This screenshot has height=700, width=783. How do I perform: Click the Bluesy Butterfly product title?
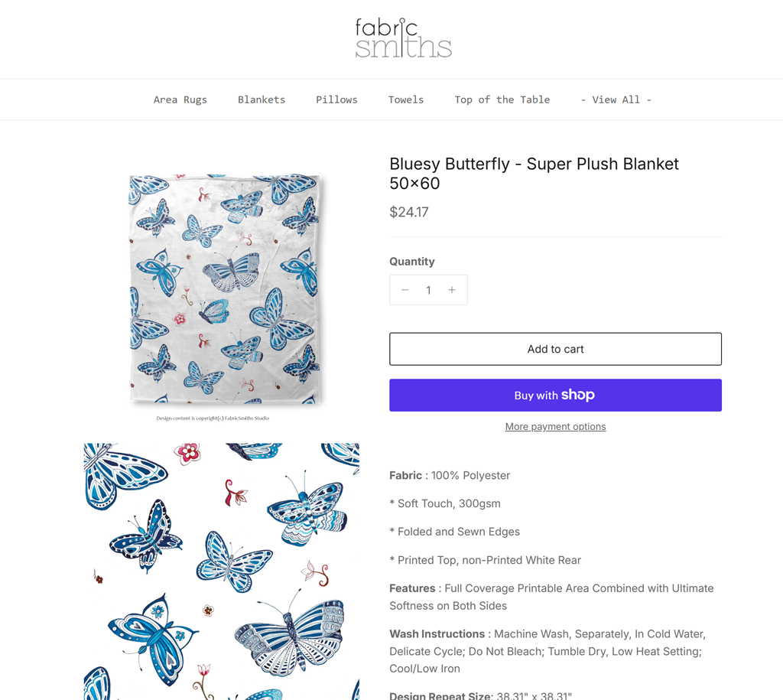(x=534, y=173)
